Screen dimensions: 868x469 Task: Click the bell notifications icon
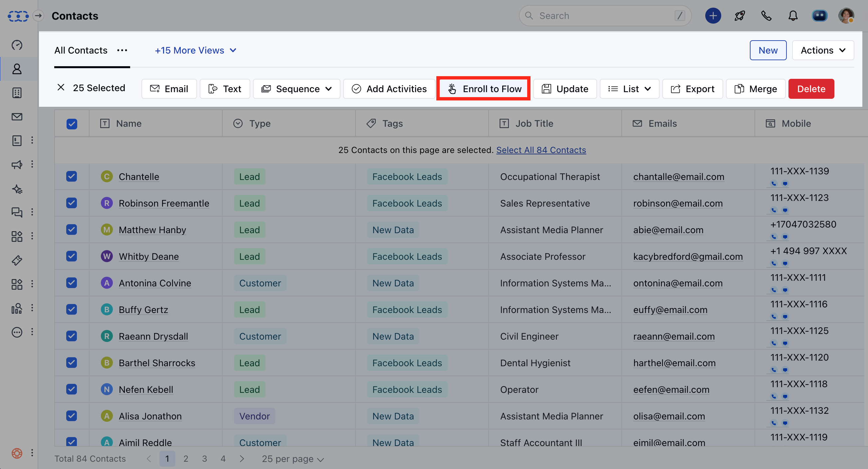[x=793, y=16]
